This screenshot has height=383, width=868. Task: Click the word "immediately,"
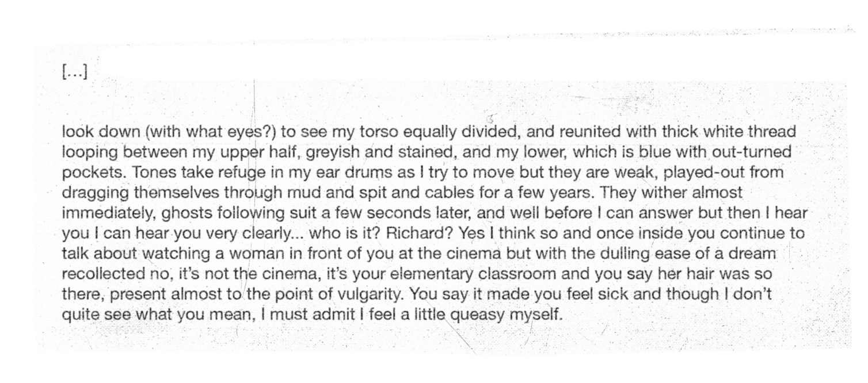pos(108,214)
